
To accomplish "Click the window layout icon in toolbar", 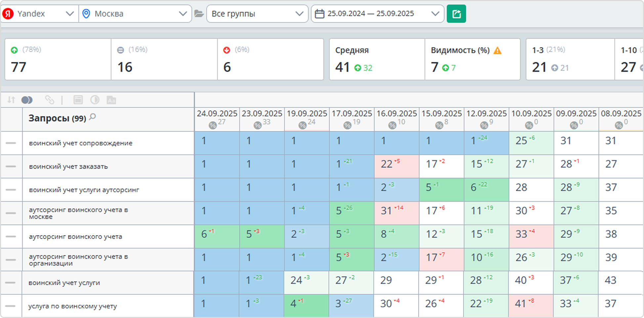I will 78,100.
